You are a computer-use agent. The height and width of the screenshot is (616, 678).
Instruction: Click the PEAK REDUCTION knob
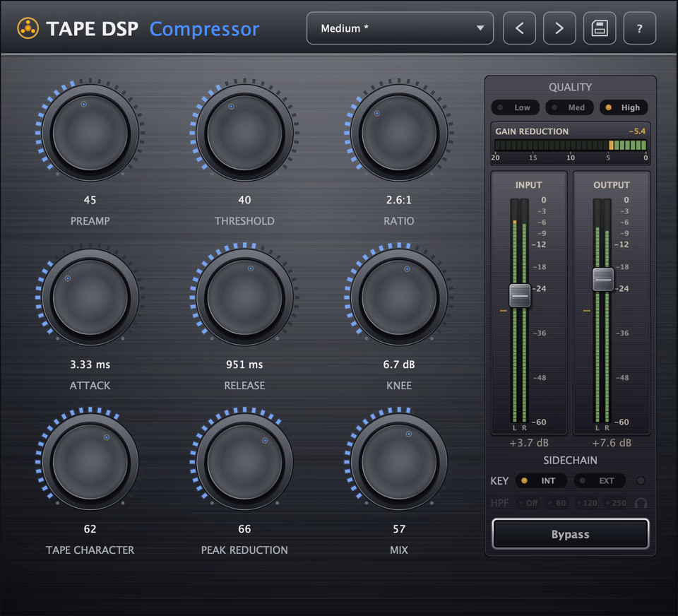(x=244, y=461)
